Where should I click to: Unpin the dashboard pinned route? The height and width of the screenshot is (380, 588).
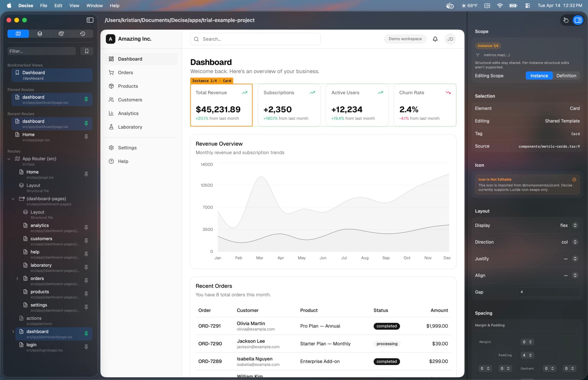(x=86, y=100)
